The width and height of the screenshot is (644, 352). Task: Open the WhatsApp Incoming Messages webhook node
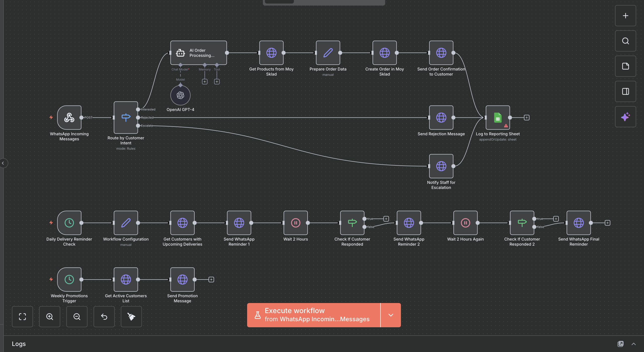pyautogui.click(x=69, y=117)
